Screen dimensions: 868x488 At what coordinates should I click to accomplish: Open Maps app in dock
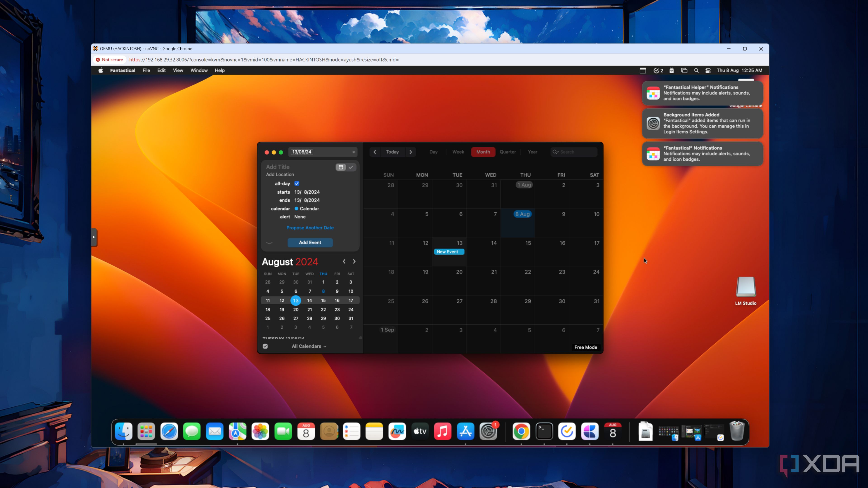(x=238, y=432)
